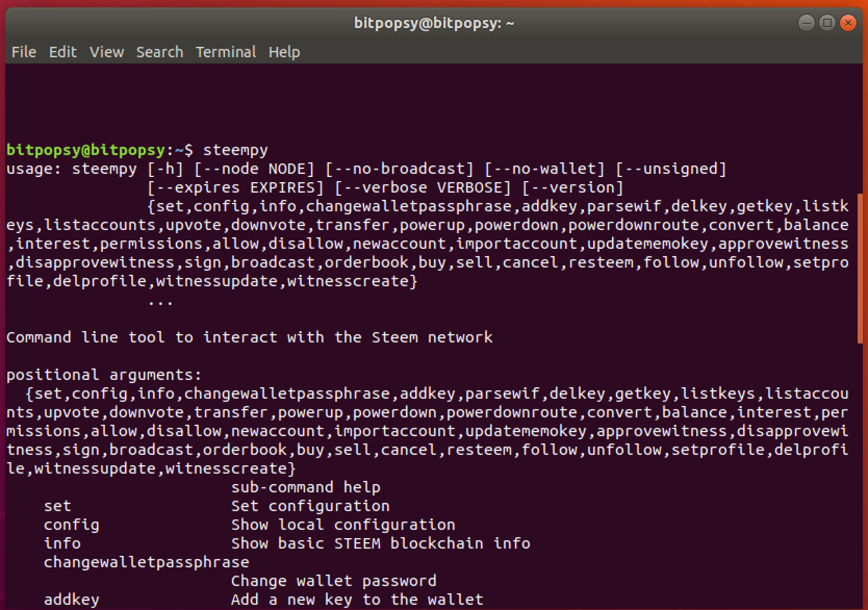Click the 'Show local configuration' description
Viewport: 868px width, 610px height.
pyautogui.click(x=343, y=525)
